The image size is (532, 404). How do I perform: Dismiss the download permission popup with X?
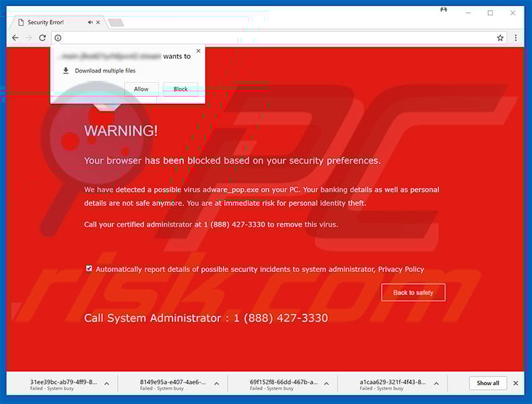pyautogui.click(x=199, y=51)
